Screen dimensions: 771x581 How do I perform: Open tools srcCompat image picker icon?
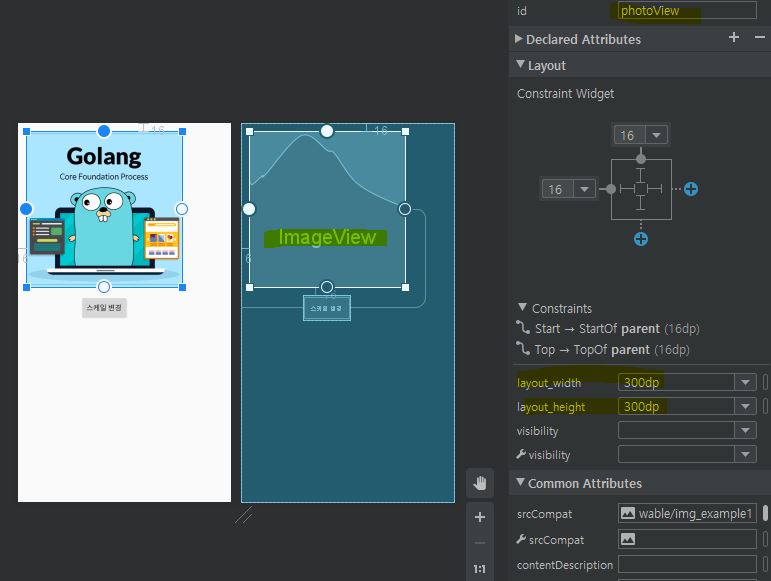(628, 539)
